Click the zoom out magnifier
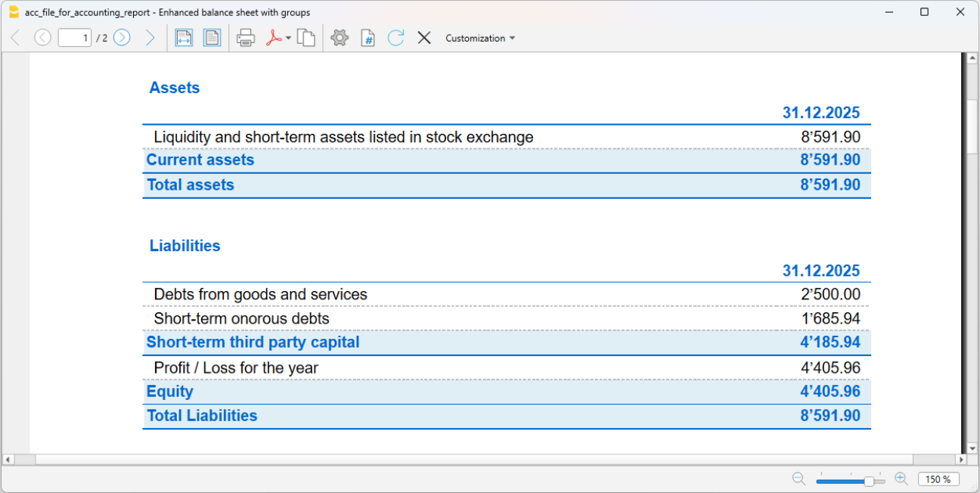Viewport: 980px width, 493px height. [799, 479]
